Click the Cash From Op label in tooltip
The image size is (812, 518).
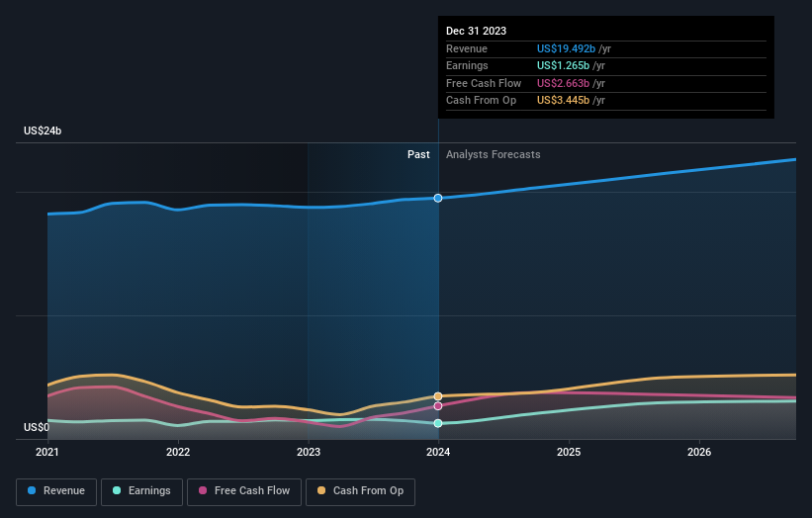tap(481, 101)
